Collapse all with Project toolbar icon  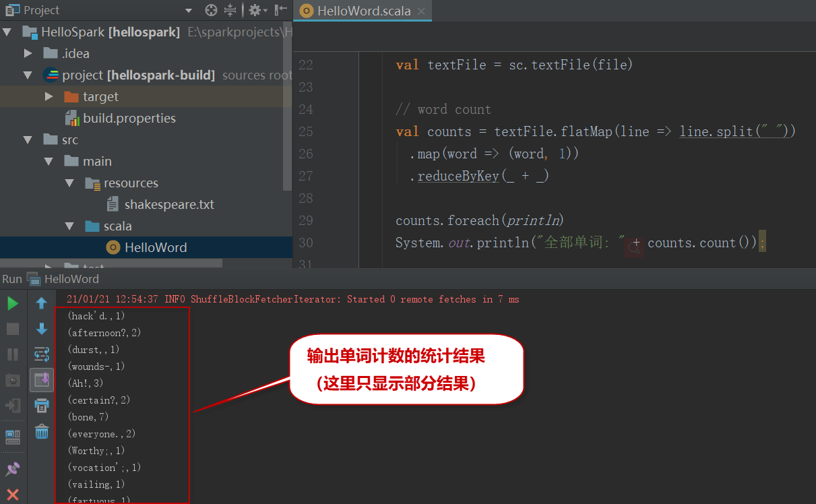230,10
